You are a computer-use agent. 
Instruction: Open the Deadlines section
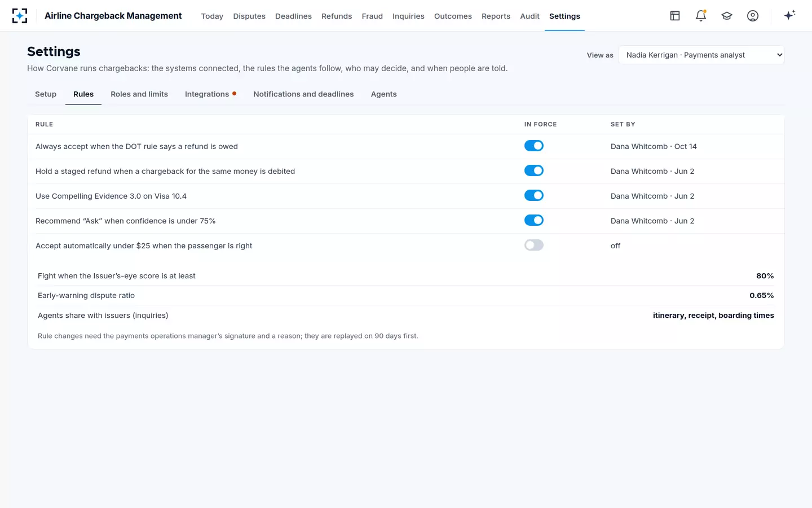(x=293, y=16)
